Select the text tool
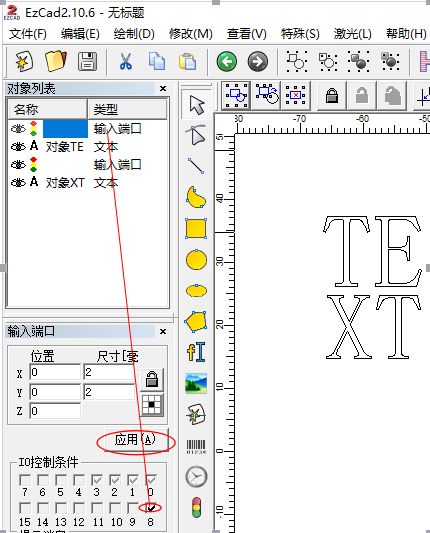The image size is (430, 533). (x=196, y=352)
